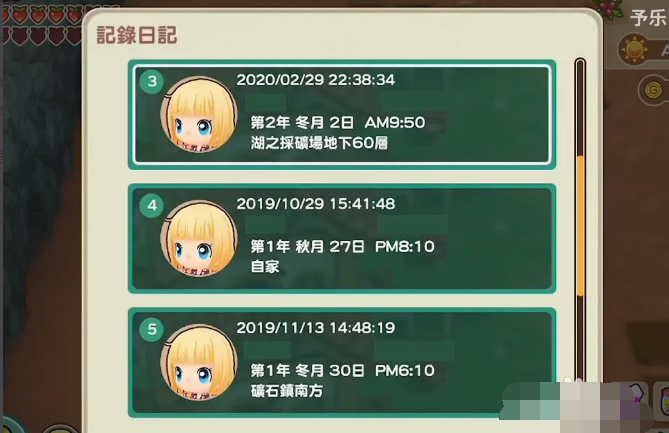This screenshot has height=433, width=669.
Task: Click the 記錄日記 title header
Action: 137,35
